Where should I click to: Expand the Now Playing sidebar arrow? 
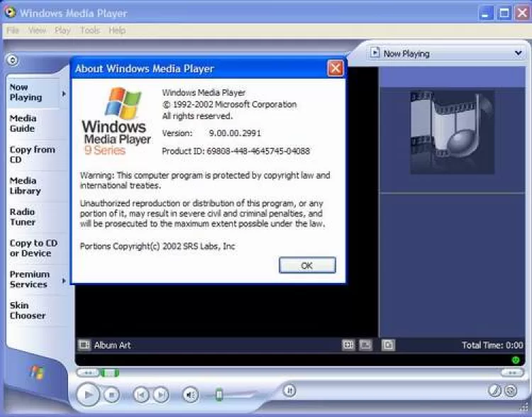click(x=64, y=93)
